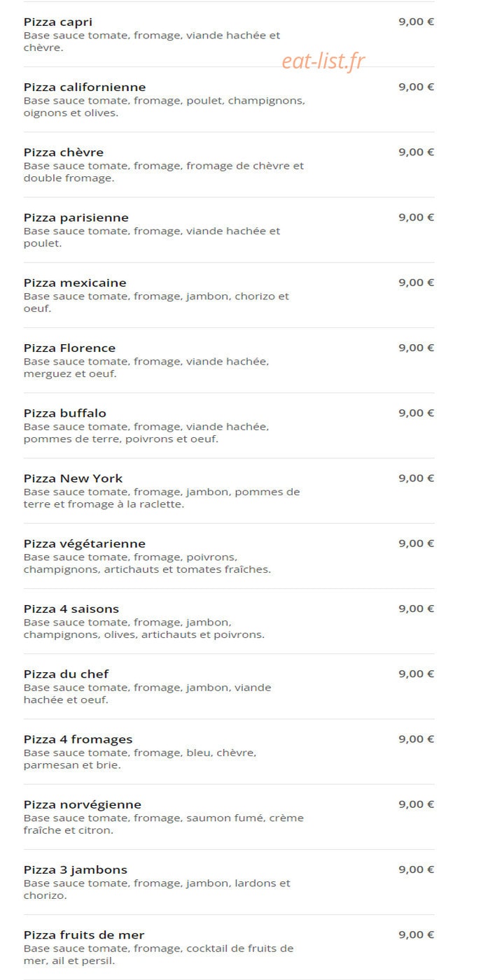Screen dimensions: 481x980
Task: Click the 9,00 € price of Pizza capri
Action: click(x=417, y=22)
